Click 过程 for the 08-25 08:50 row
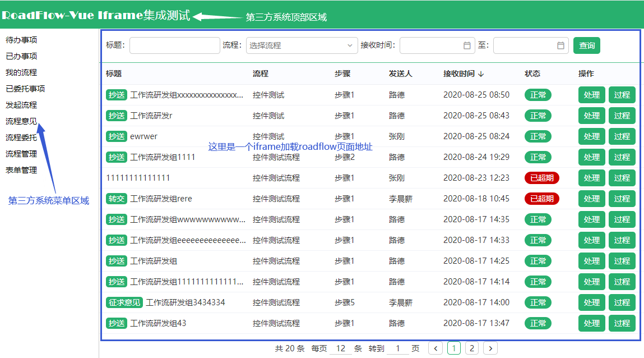 coord(622,95)
